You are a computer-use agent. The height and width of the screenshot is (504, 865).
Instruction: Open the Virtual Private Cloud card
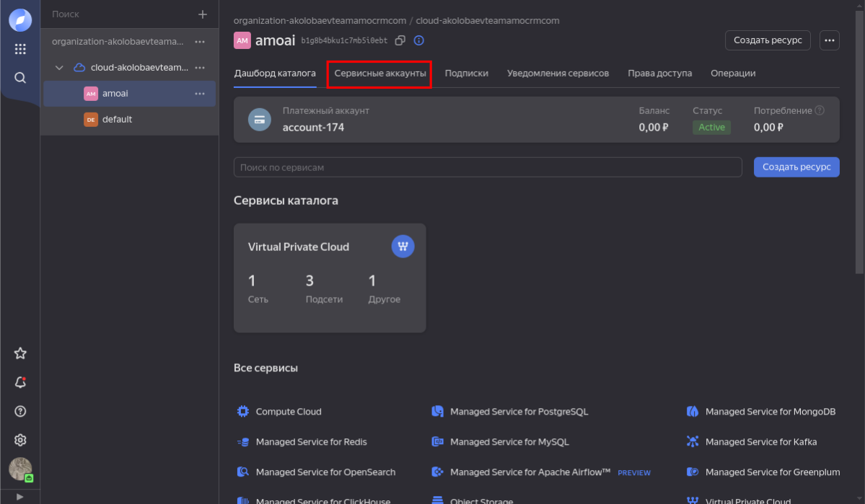coord(330,278)
